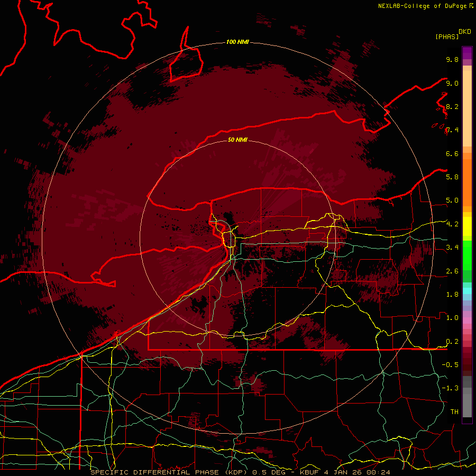476x476 pixels.
Task: Click the 4.2 color scale value
Action: pos(452,224)
